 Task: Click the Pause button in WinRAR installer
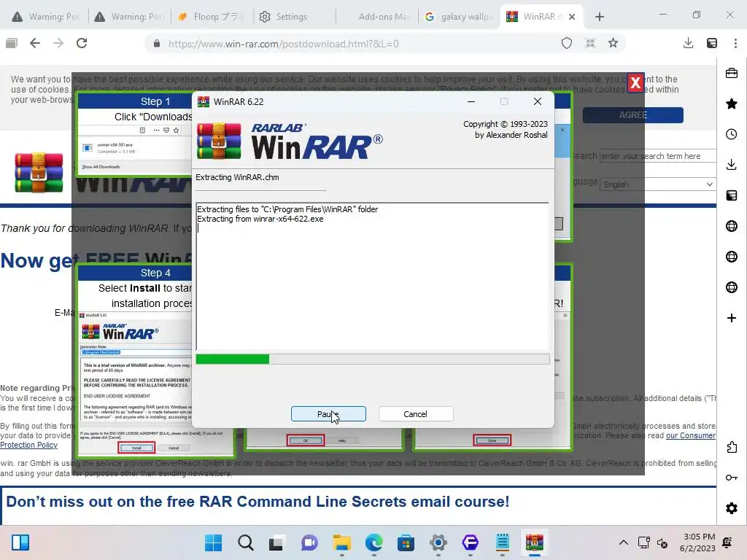(328, 414)
